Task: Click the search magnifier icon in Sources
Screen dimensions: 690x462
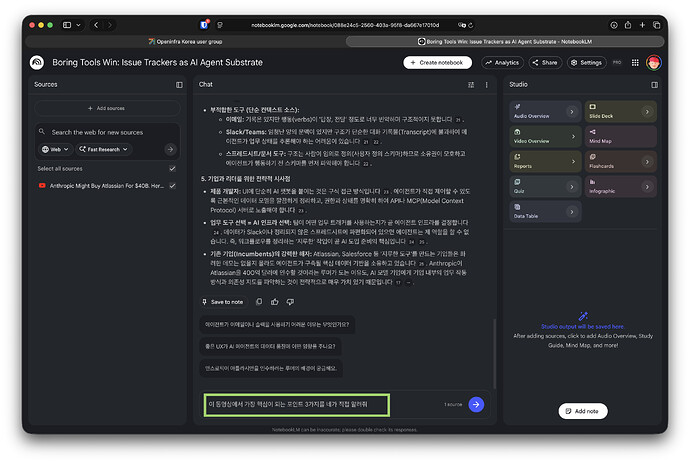Action: (x=42, y=132)
